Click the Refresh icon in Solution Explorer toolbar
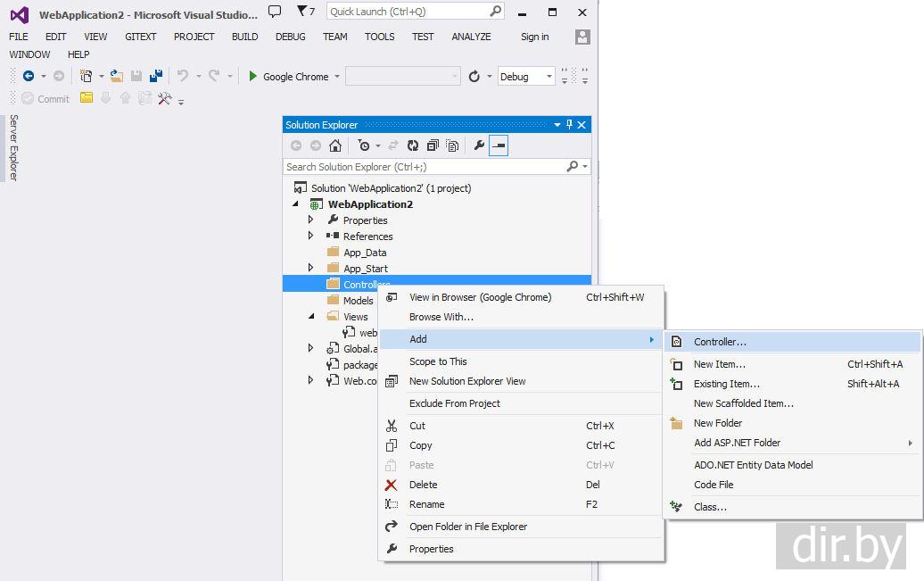Screen dimensions: 924x581 tap(413, 145)
